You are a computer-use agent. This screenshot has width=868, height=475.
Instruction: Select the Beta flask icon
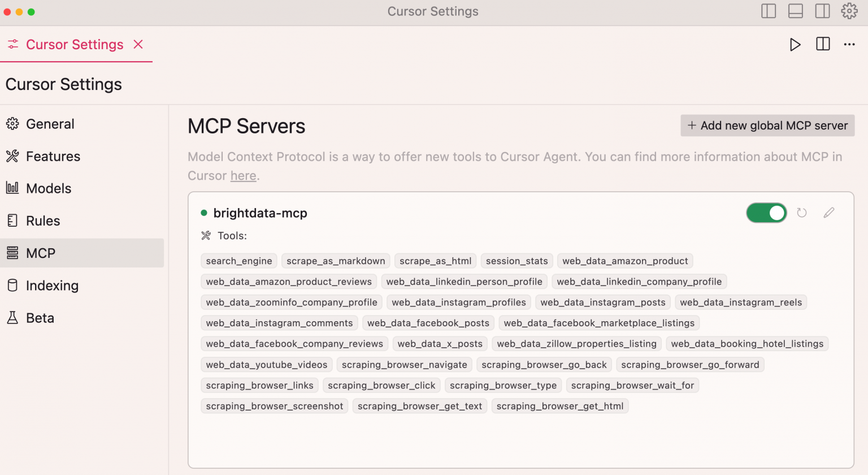(x=14, y=318)
